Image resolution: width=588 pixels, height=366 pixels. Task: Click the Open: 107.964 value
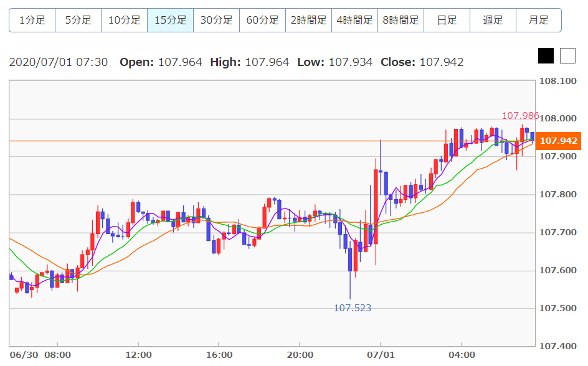pyautogui.click(x=161, y=62)
